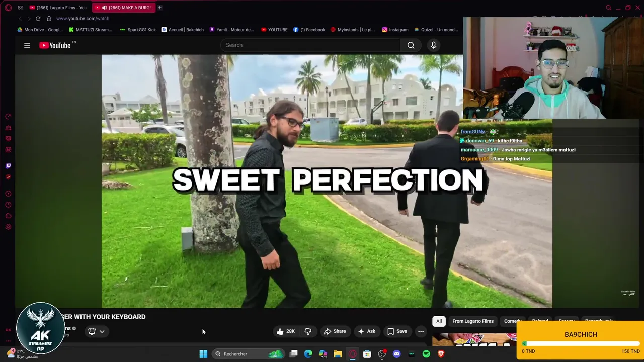
Task: Open the Opera GX main menu logo
Action: (x=8, y=8)
